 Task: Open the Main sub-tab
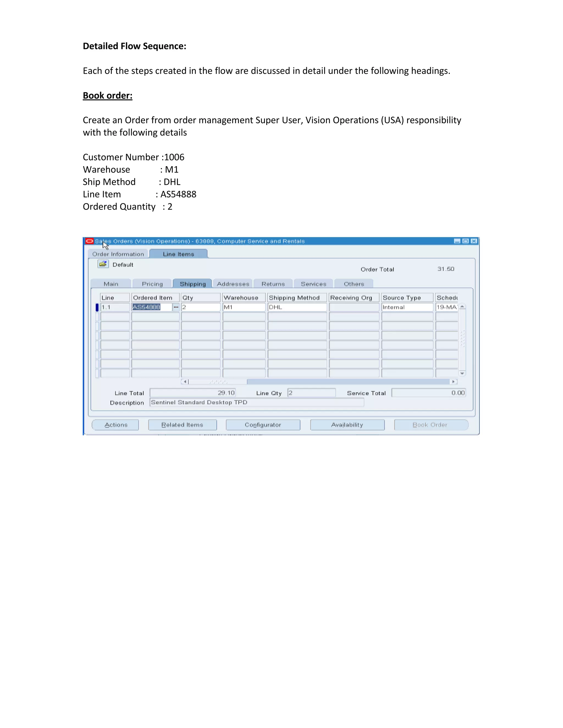click(x=111, y=284)
